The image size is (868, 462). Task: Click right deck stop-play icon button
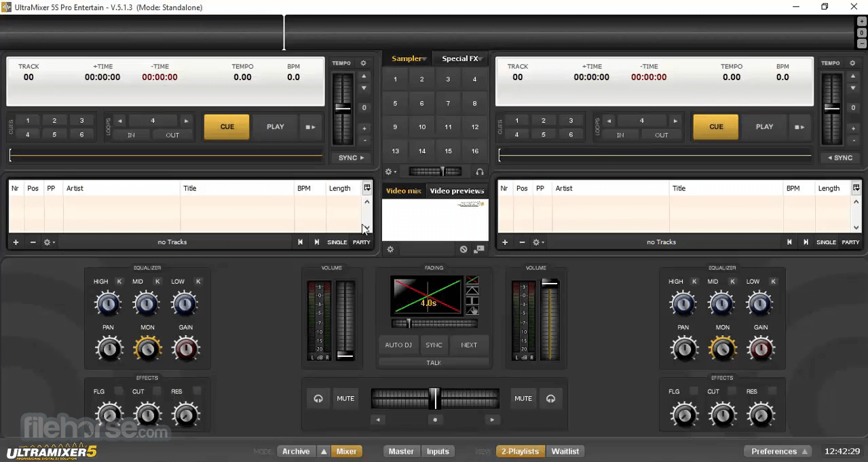point(799,127)
